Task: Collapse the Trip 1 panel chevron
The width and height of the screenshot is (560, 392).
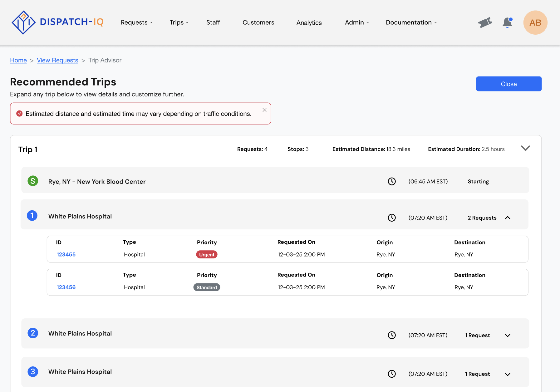Action: coord(525,148)
